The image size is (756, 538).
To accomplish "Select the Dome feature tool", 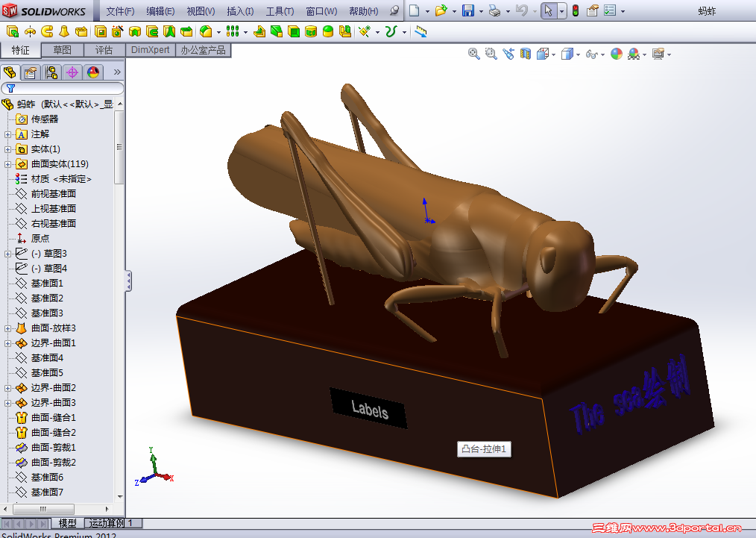I will (x=328, y=32).
